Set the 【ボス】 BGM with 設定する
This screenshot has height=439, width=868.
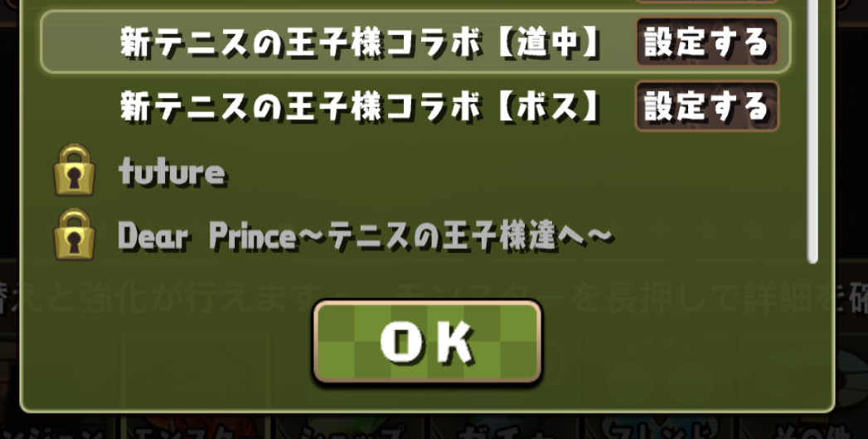coord(707,106)
